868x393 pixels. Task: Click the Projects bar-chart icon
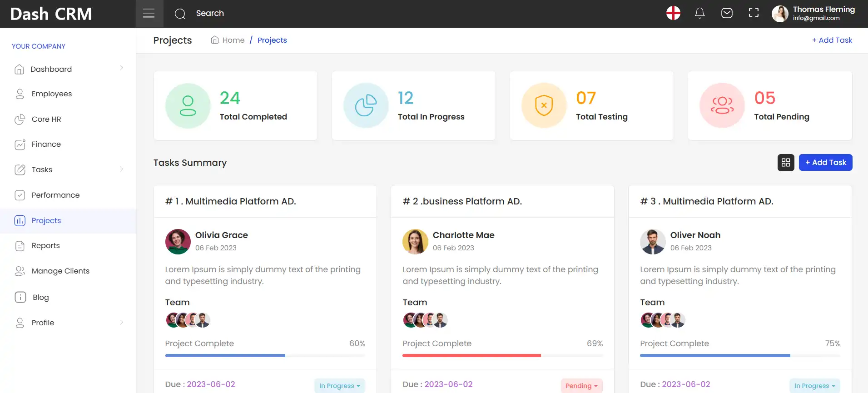20,221
